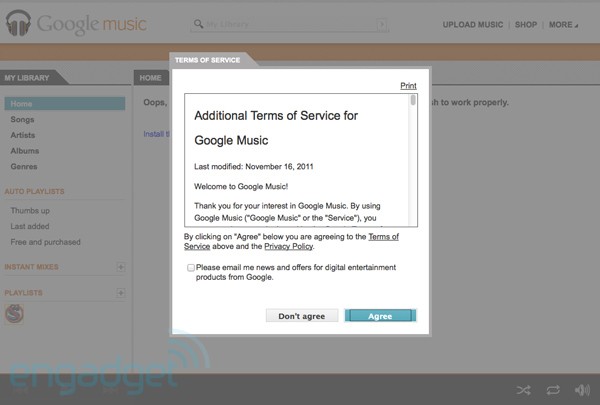The width and height of the screenshot is (600, 405).
Task: Select the HOME tab
Action: click(150, 78)
